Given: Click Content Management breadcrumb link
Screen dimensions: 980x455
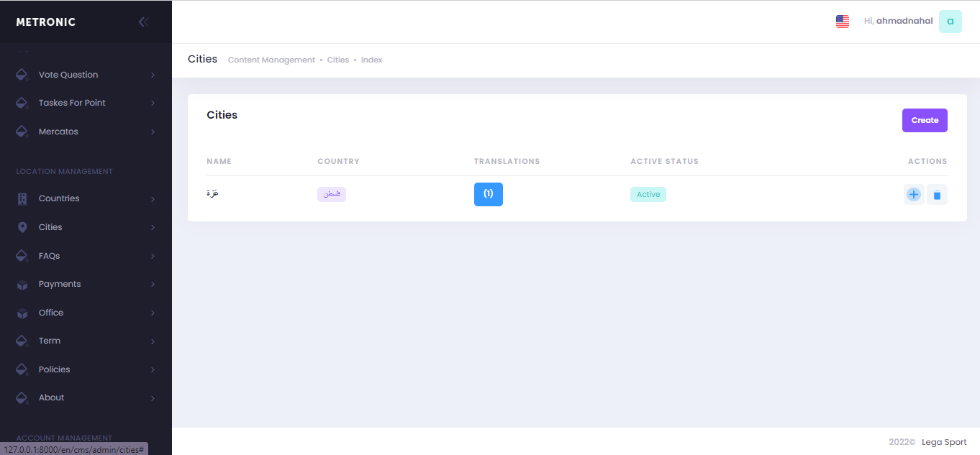Looking at the screenshot, I should point(271,60).
